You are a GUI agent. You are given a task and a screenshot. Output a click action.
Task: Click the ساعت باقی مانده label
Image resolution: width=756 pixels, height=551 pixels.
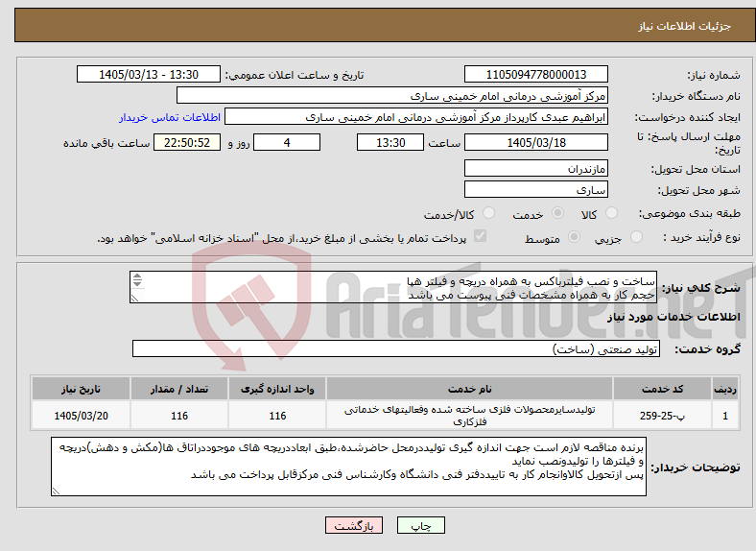coord(106,143)
